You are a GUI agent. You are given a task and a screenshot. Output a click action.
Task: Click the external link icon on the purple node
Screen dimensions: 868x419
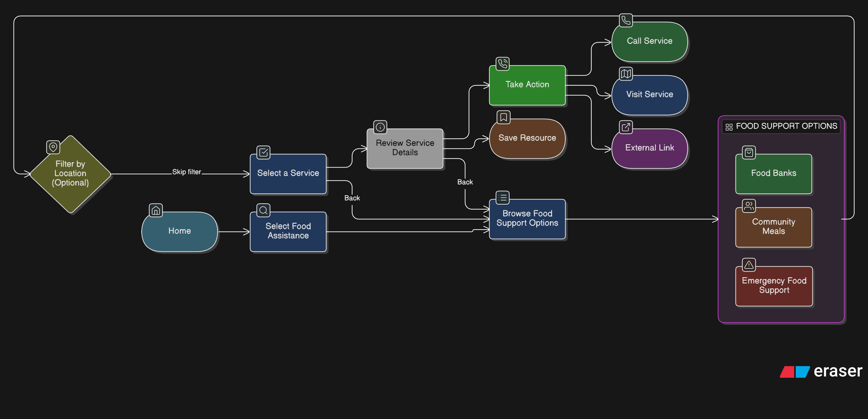(626, 127)
